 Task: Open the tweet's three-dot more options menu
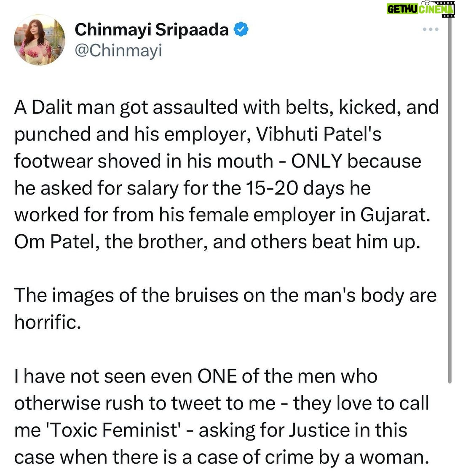coord(431,29)
